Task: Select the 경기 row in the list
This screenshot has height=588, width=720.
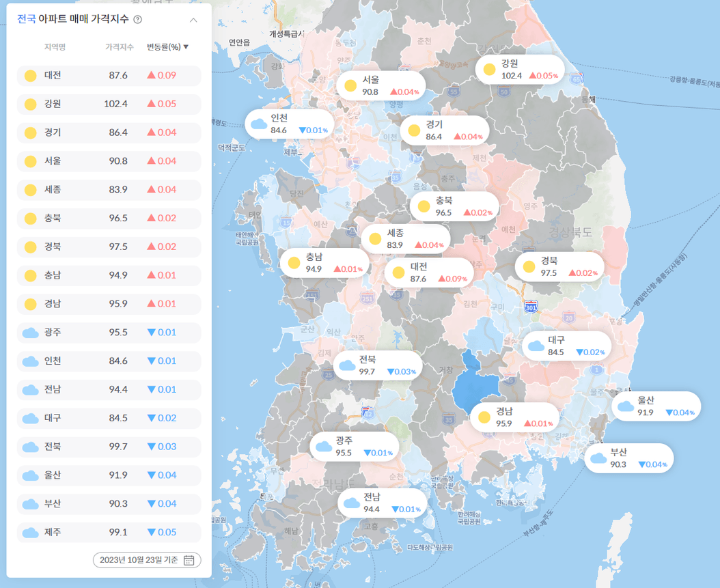Action: click(109, 132)
